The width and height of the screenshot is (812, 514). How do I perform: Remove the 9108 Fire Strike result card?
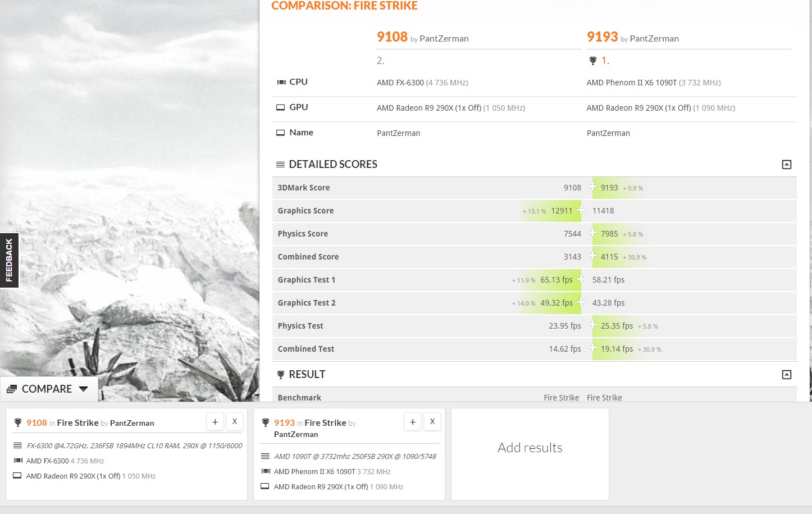(x=235, y=421)
